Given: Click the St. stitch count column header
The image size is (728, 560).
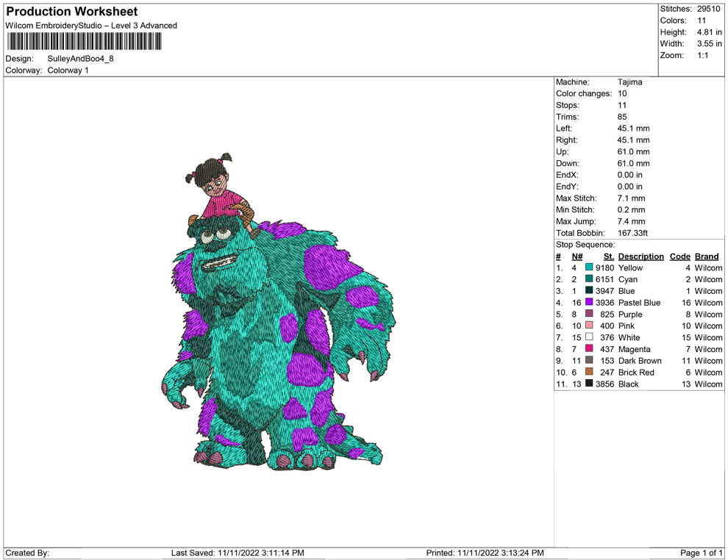Looking at the screenshot, I should [x=608, y=256].
